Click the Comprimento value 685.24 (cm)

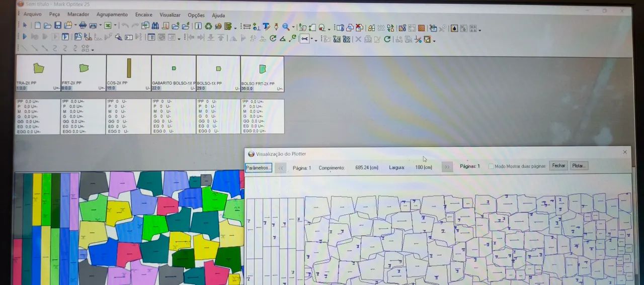coord(367,167)
